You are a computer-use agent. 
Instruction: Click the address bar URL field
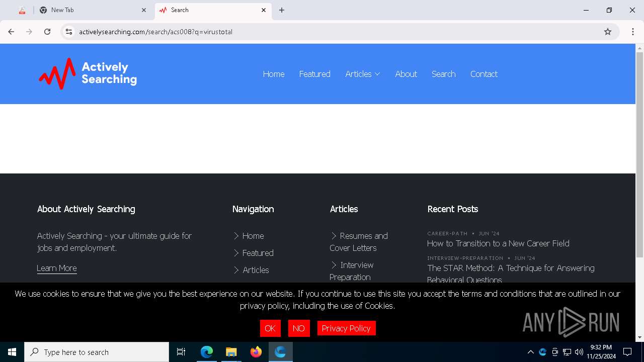[x=337, y=32]
